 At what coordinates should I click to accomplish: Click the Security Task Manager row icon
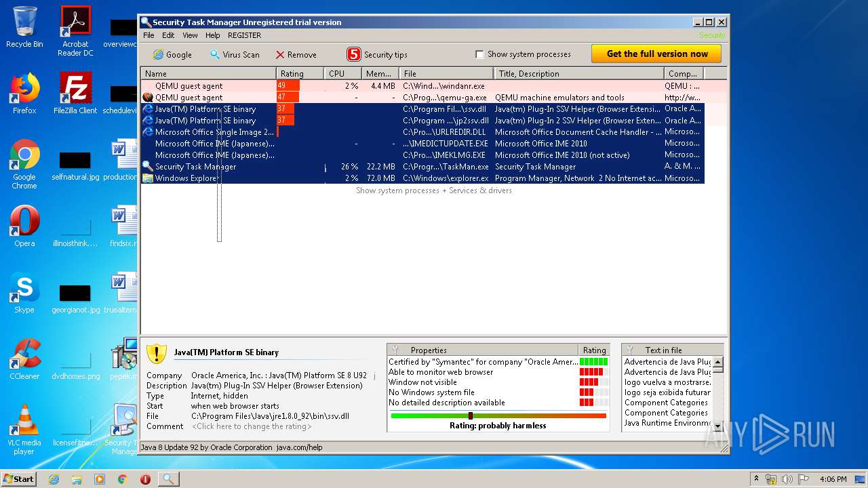pos(147,167)
